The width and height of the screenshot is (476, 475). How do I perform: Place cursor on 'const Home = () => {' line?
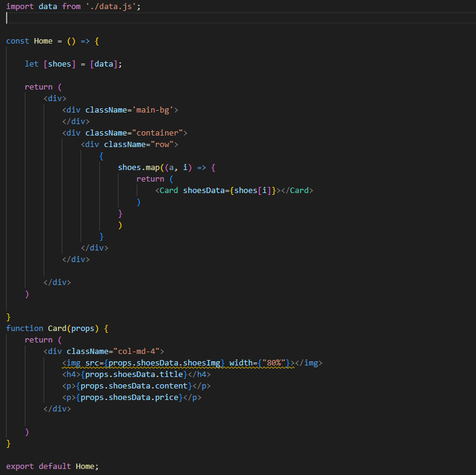tap(53, 41)
